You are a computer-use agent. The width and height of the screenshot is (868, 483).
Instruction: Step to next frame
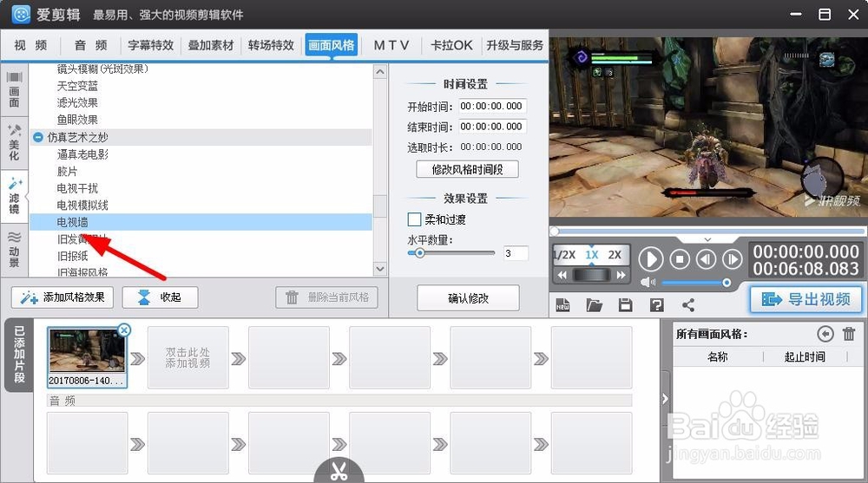(732, 259)
